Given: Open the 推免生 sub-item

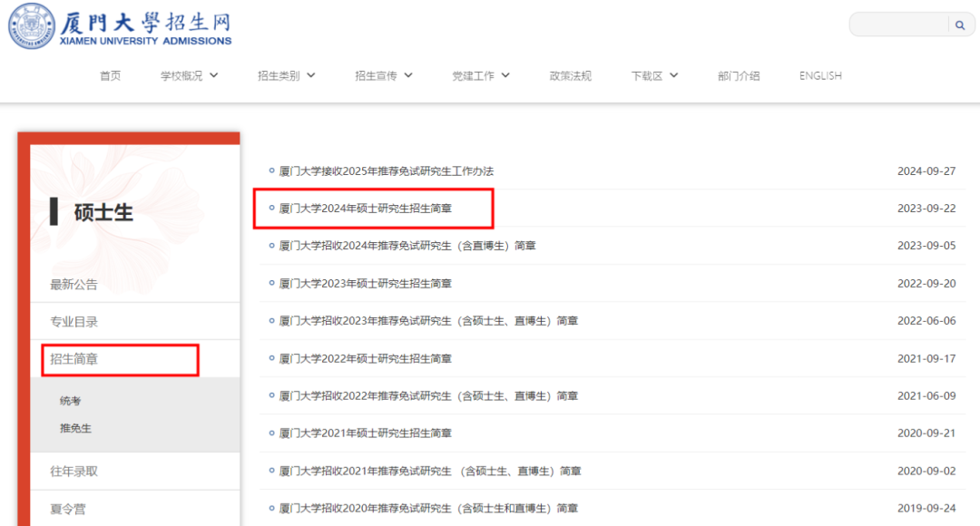Looking at the screenshot, I should [75, 429].
